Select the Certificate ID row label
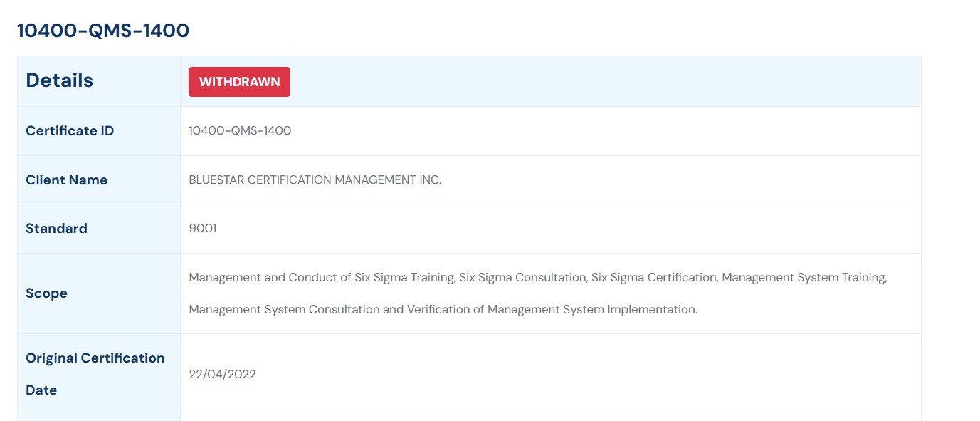This screenshot has height=421, width=980. tap(70, 131)
